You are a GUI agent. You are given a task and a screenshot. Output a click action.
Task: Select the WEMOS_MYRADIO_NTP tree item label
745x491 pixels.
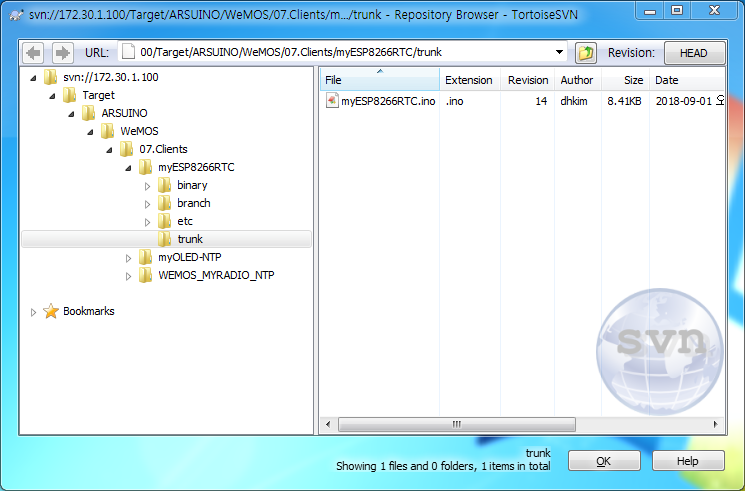click(216, 275)
